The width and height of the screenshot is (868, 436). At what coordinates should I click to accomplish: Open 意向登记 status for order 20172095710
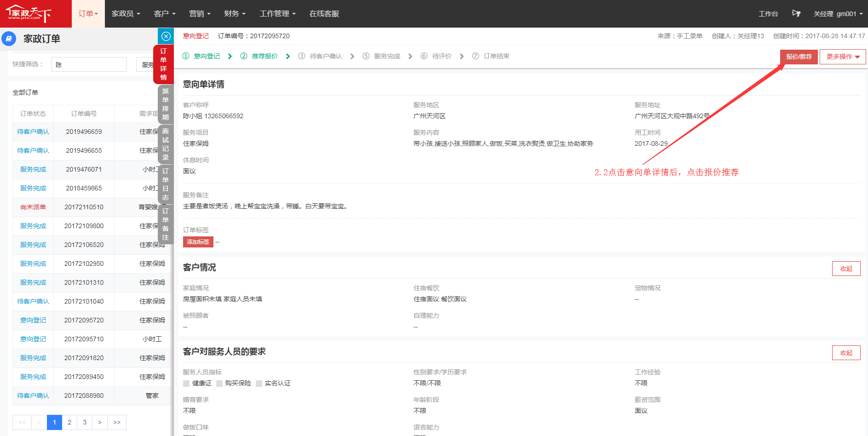coord(33,339)
